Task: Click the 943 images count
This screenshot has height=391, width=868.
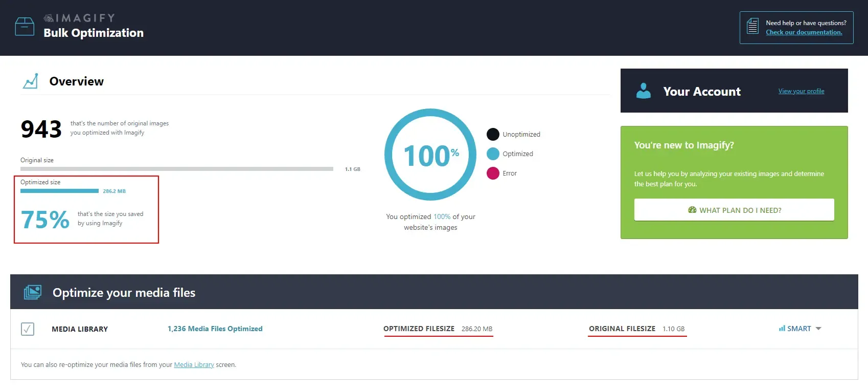Action: [41, 129]
